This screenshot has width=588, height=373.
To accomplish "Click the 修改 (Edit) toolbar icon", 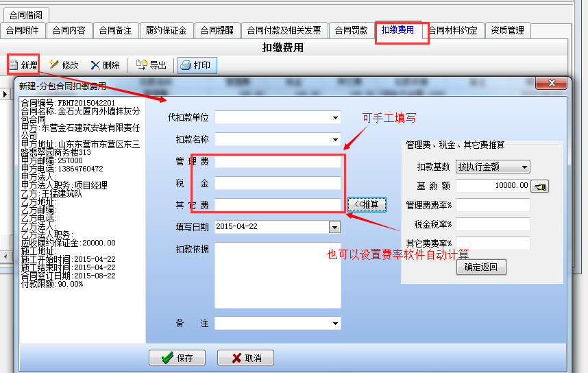I will click(53, 65).
